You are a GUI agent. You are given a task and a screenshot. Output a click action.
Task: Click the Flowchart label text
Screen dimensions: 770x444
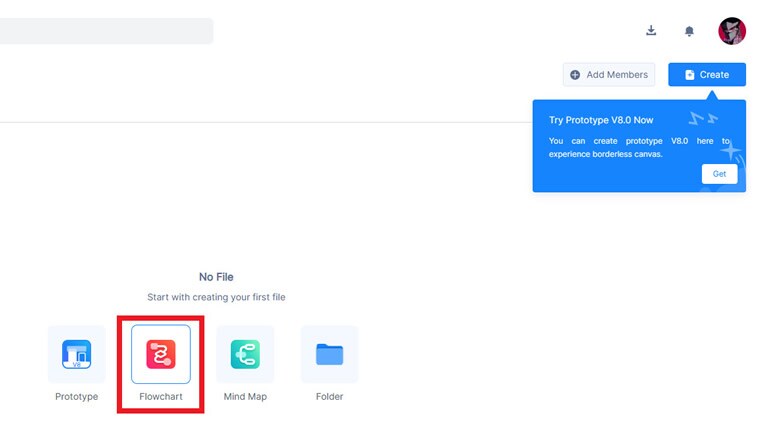pos(161,396)
